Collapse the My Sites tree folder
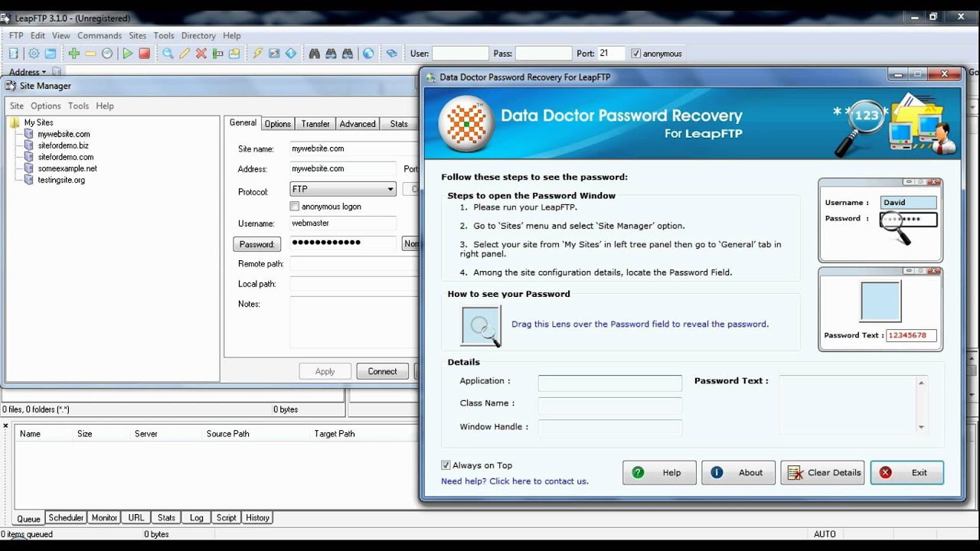The width and height of the screenshot is (980, 551). [x=15, y=122]
